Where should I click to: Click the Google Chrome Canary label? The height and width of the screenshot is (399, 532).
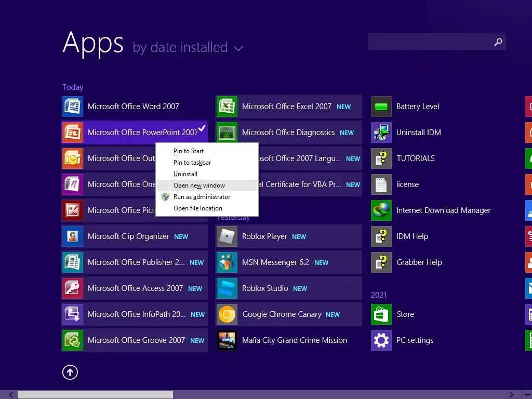pyautogui.click(x=282, y=314)
